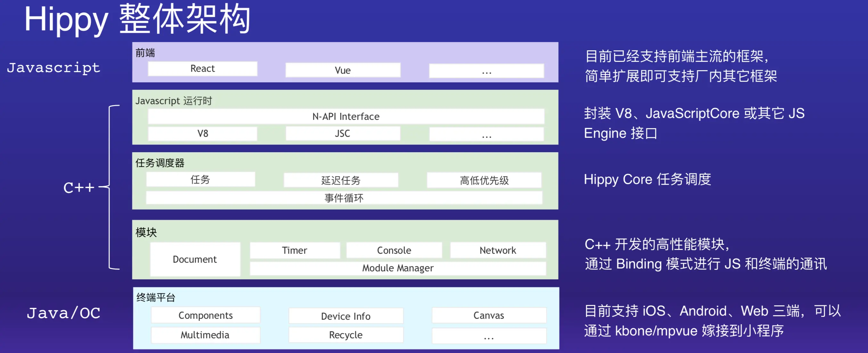Click the Hippy 整体架构 title

coord(137,19)
